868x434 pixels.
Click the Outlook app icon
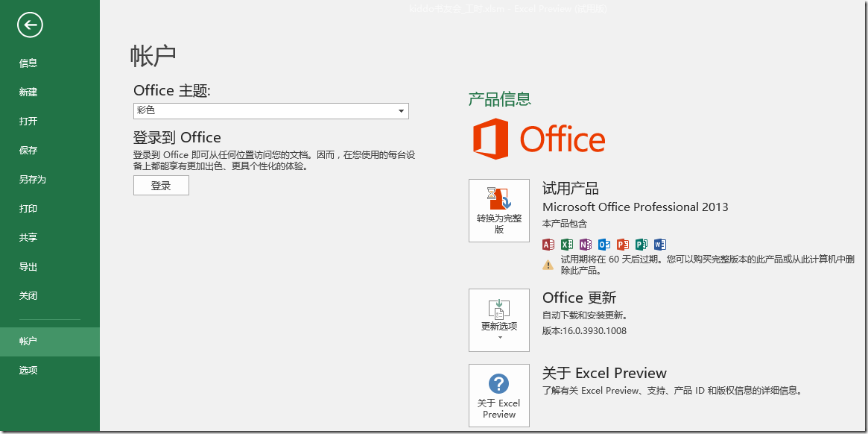pos(604,245)
